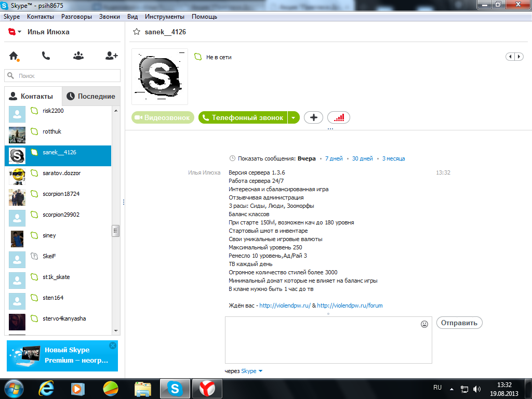Click the volume icon in system tray
The image size is (532, 399).
477,389
